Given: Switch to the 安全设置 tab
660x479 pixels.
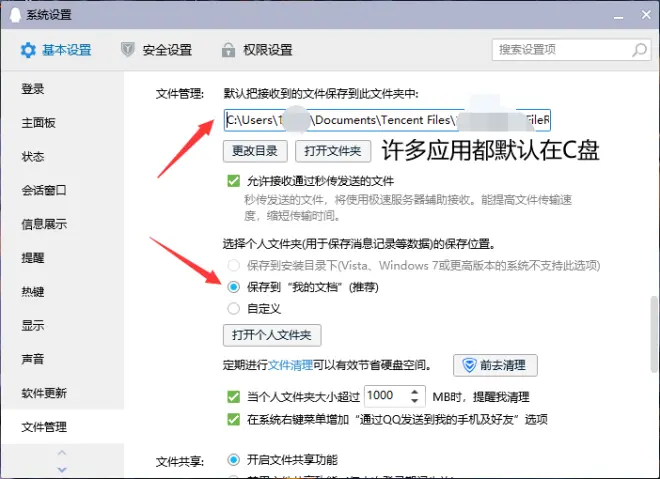Looking at the screenshot, I should coord(157,50).
